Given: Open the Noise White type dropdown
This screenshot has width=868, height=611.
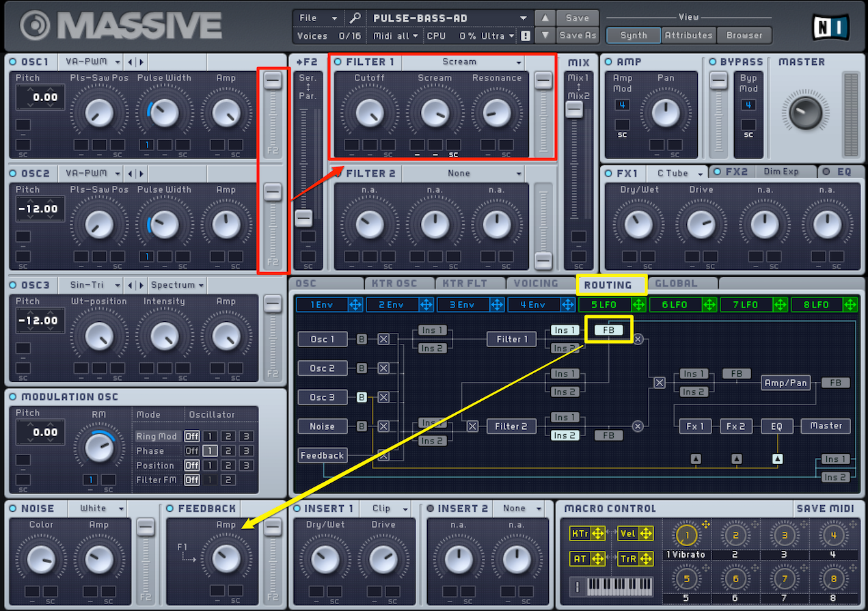Looking at the screenshot, I should pos(99,508).
